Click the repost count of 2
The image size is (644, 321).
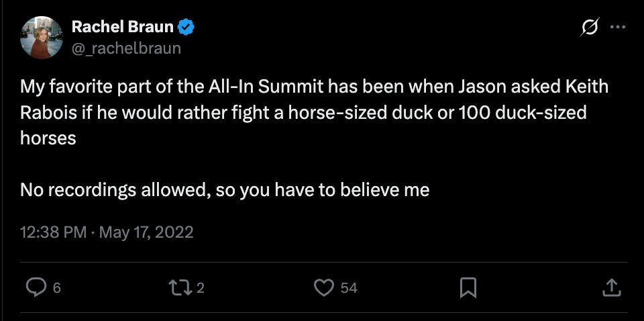click(x=200, y=288)
